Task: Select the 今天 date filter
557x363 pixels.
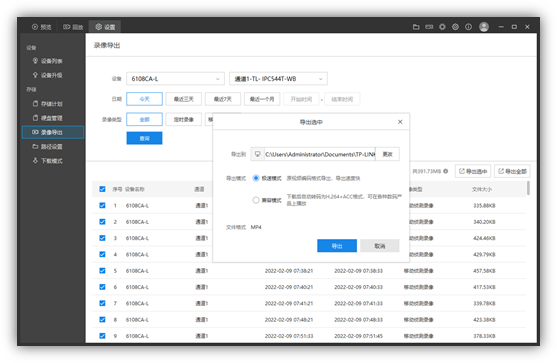Action: pyautogui.click(x=144, y=99)
